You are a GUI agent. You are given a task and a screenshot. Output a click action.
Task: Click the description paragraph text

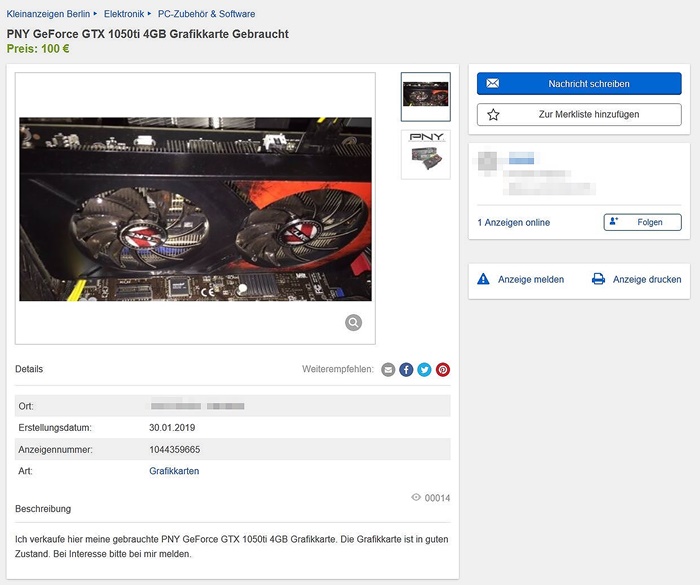pos(232,547)
